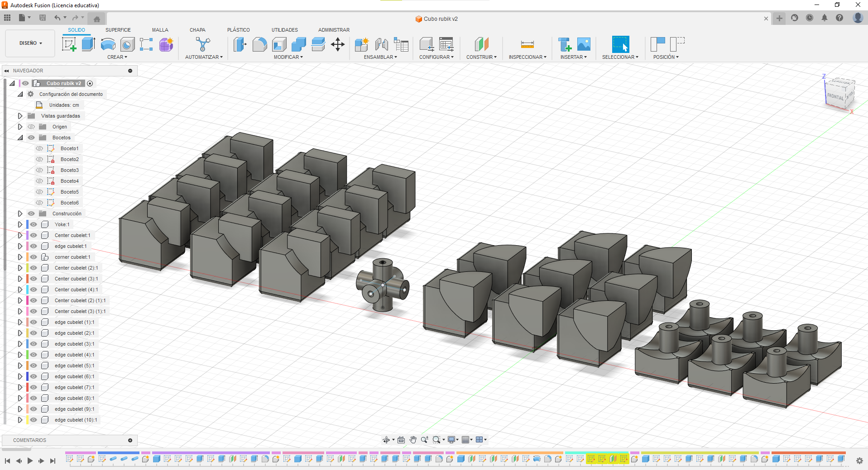Play the timeline
Image resolution: width=868 pixels, height=470 pixels.
coord(30,461)
